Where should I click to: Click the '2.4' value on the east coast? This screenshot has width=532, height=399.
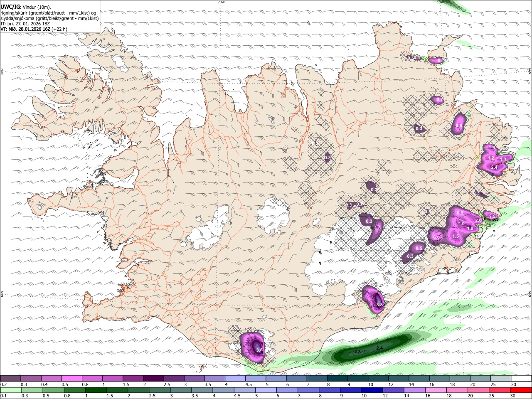(494, 167)
